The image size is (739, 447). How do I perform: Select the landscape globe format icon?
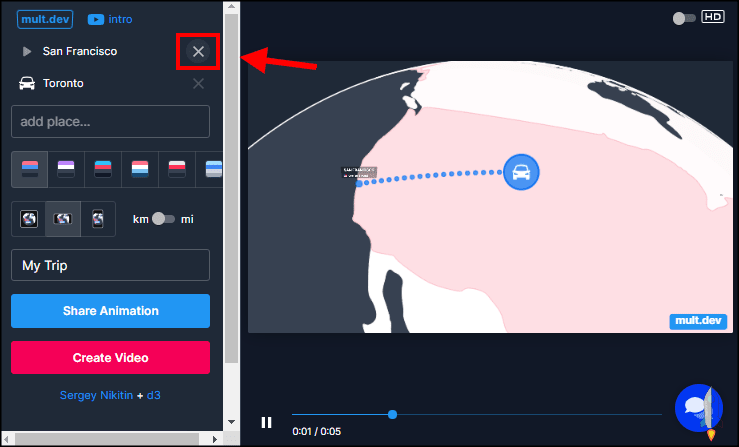tap(63, 219)
